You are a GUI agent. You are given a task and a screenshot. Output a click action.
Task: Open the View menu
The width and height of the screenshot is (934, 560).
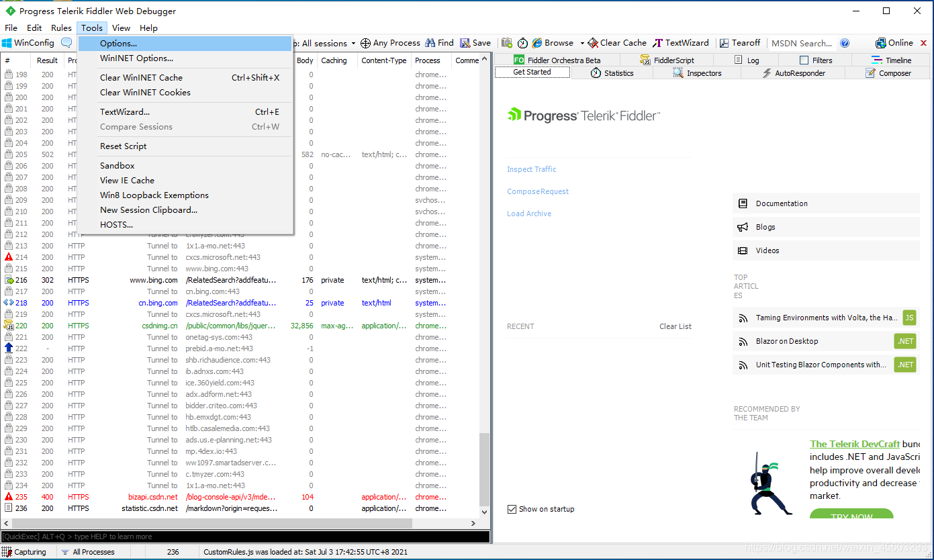click(x=122, y=28)
